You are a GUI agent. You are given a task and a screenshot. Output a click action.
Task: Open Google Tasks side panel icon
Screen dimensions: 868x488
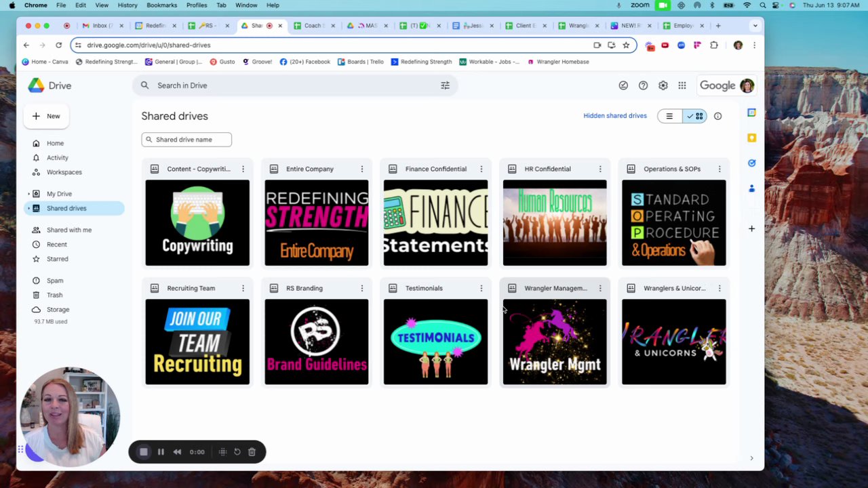click(x=751, y=163)
